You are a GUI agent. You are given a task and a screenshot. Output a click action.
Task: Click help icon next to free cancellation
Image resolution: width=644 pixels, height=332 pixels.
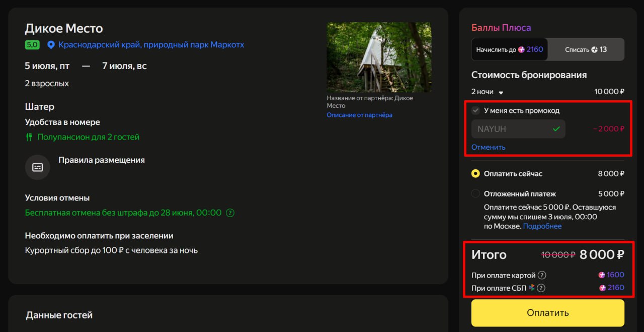click(x=230, y=213)
